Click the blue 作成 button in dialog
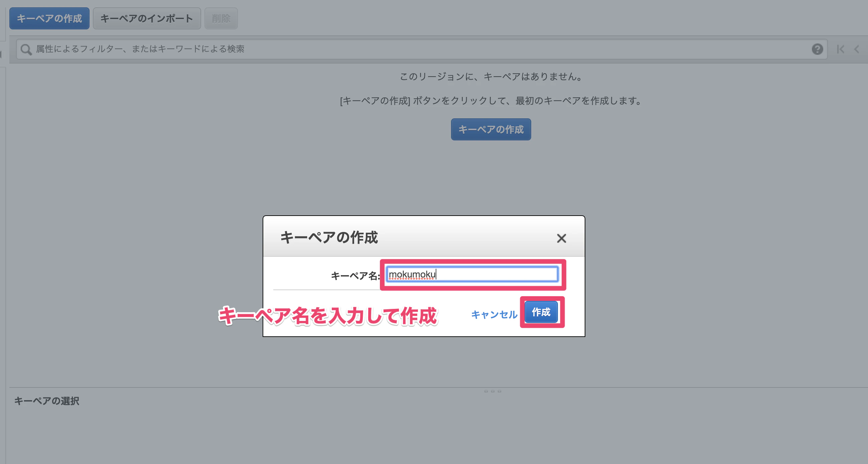Viewport: 868px width, 464px height. click(x=541, y=312)
